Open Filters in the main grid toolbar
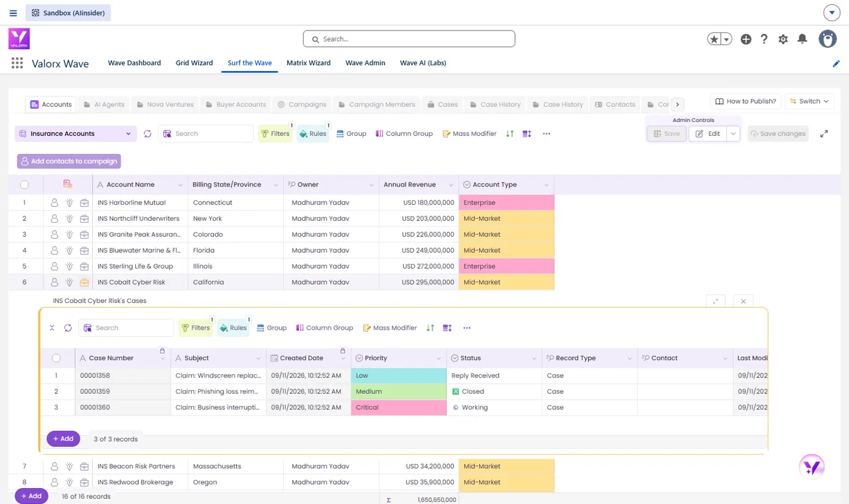The height and width of the screenshot is (504, 849). coord(275,134)
